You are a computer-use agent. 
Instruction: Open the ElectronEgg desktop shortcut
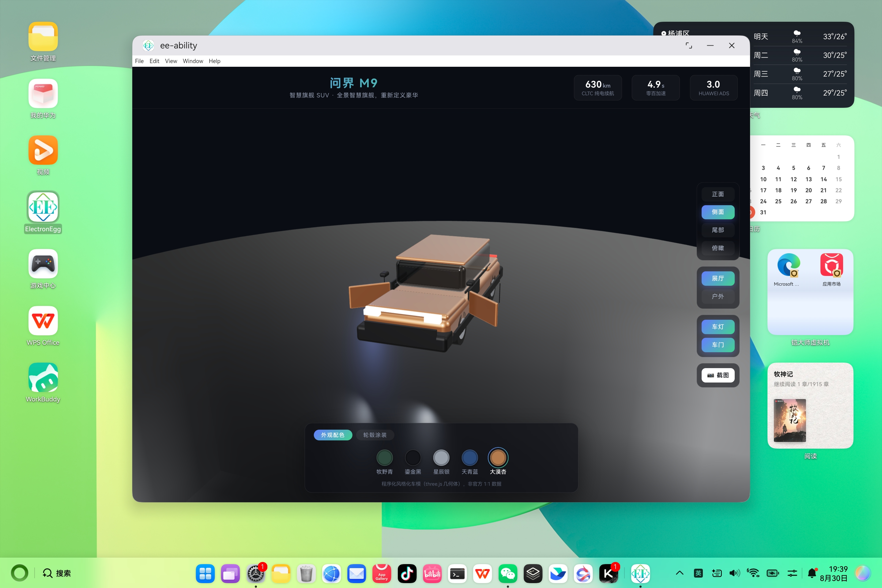coord(43,207)
